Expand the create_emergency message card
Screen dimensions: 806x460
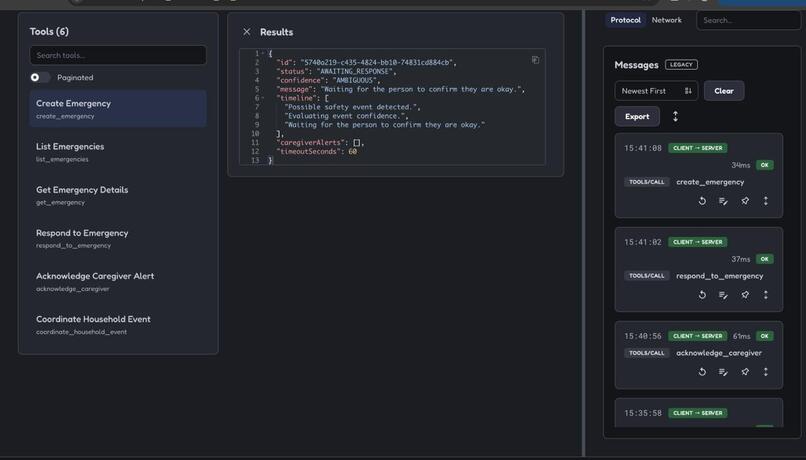(766, 201)
